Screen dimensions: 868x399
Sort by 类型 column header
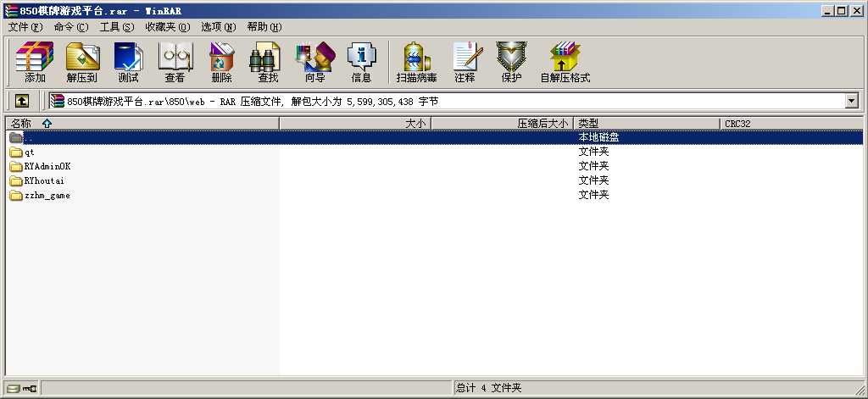coord(647,124)
